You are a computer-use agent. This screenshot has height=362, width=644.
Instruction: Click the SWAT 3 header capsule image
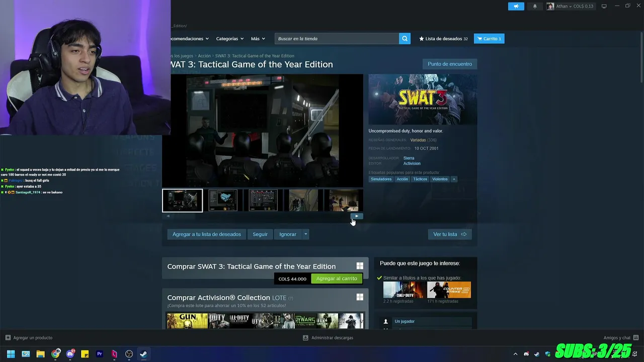[423, 99]
